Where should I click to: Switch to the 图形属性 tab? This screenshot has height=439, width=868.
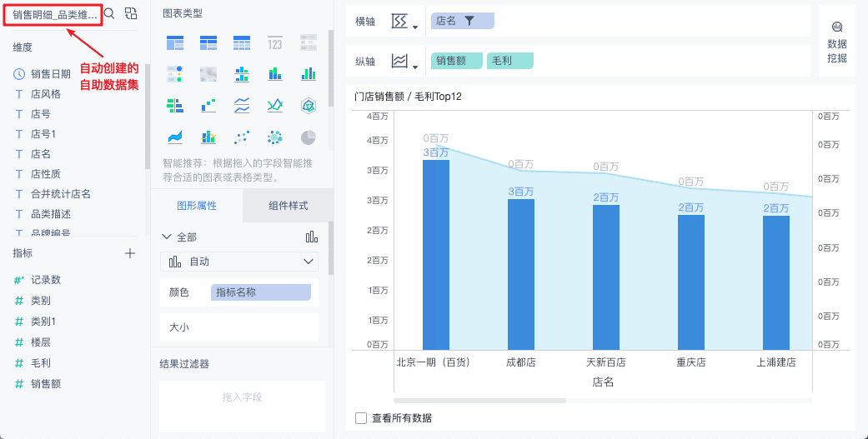tap(197, 206)
